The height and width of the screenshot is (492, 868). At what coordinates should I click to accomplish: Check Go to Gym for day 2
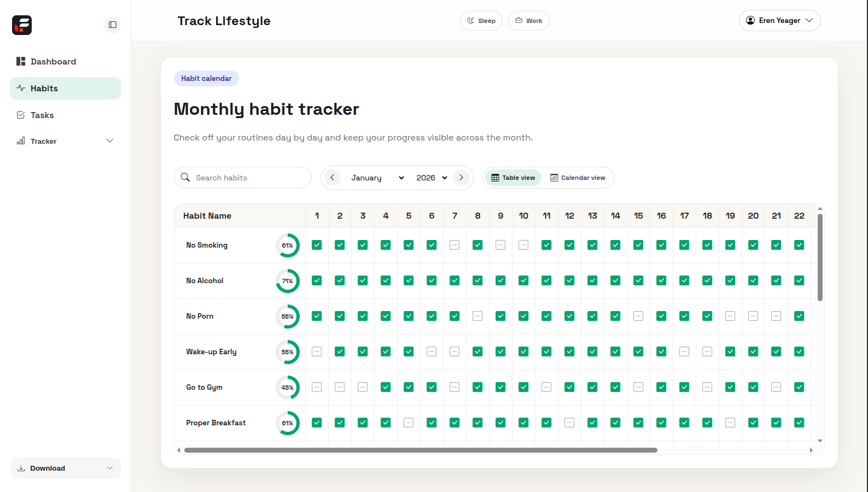340,387
